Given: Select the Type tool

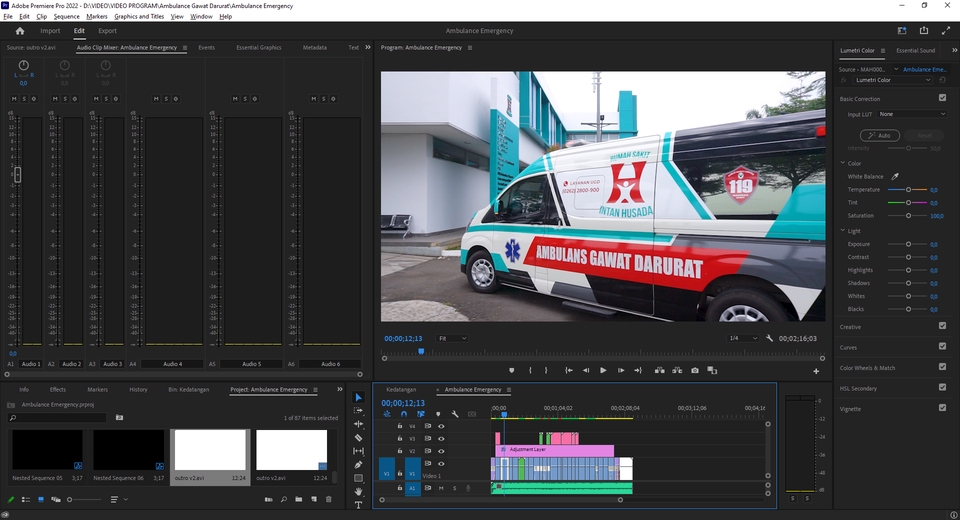Looking at the screenshot, I should point(359,505).
